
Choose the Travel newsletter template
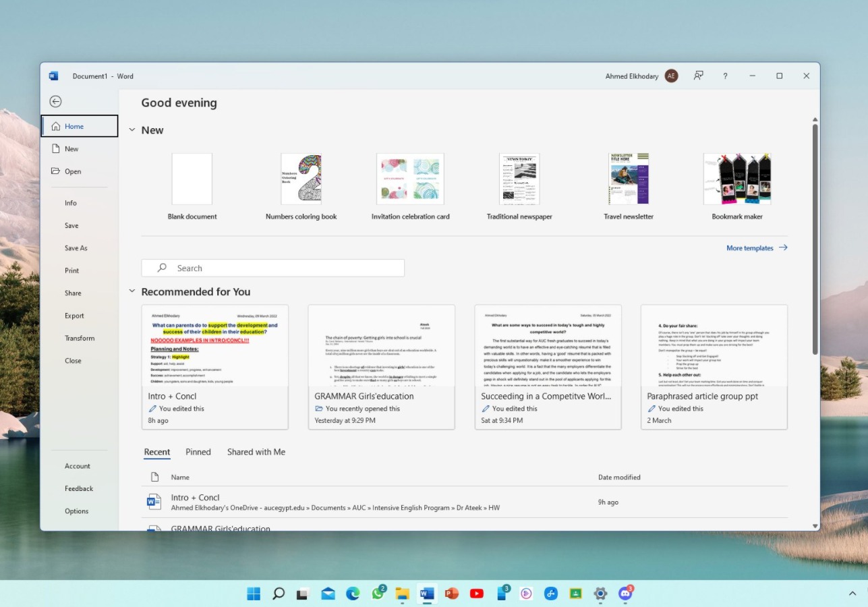pos(629,187)
